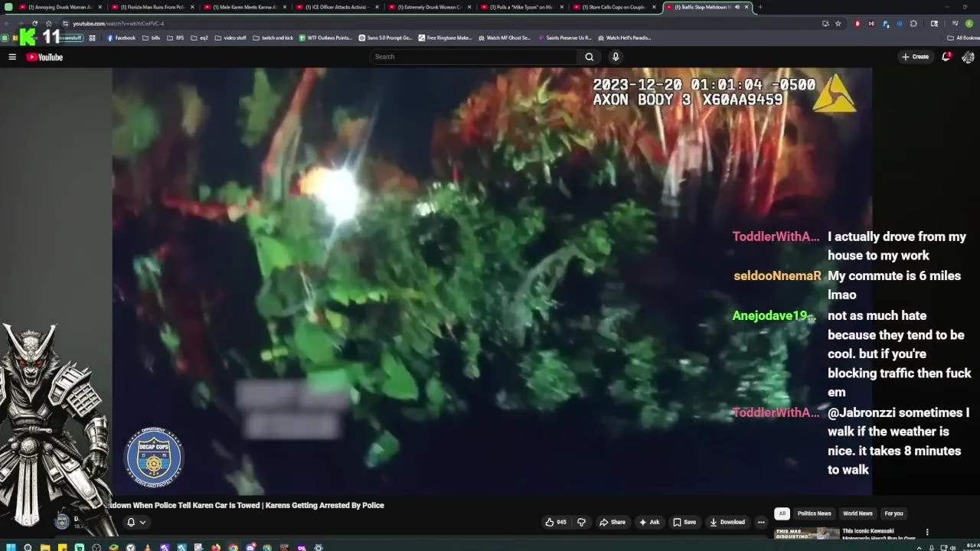Image resolution: width=980 pixels, height=551 pixels.
Task: Click the video player to pause
Action: [x=492, y=282]
